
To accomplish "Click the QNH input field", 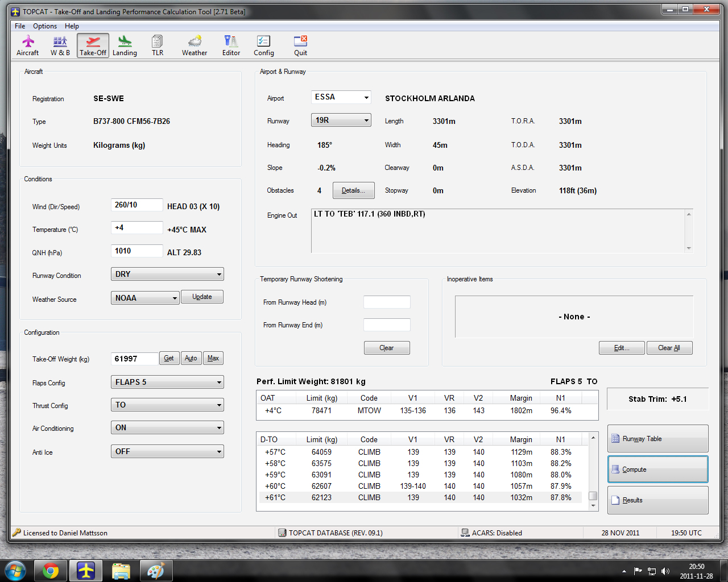I will (x=136, y=251).
